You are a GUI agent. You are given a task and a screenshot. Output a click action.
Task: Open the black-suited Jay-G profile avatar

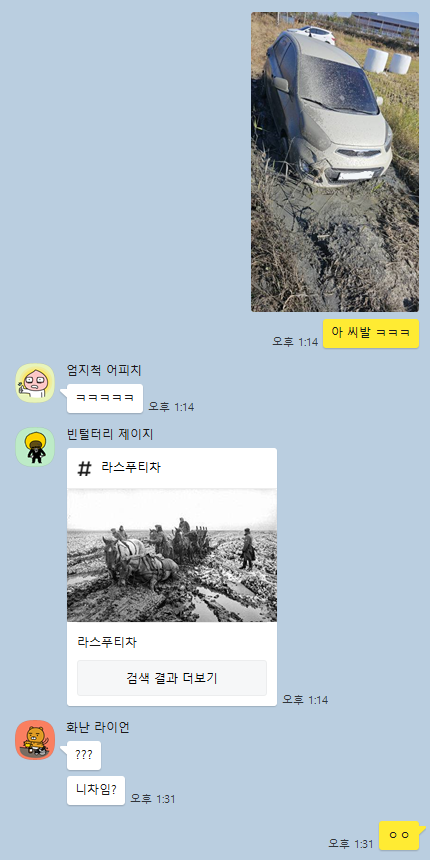tap(35, 447)
